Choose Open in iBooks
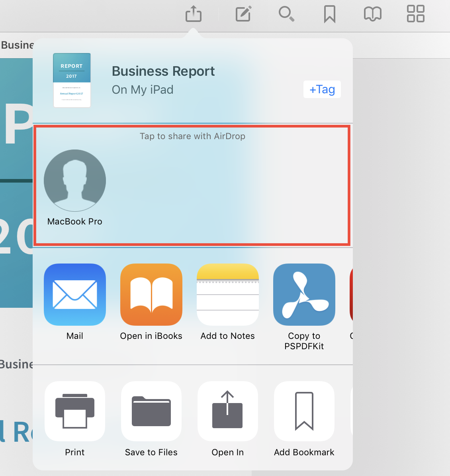This screenshot has width=450, height=476. (x=151, y=295)
